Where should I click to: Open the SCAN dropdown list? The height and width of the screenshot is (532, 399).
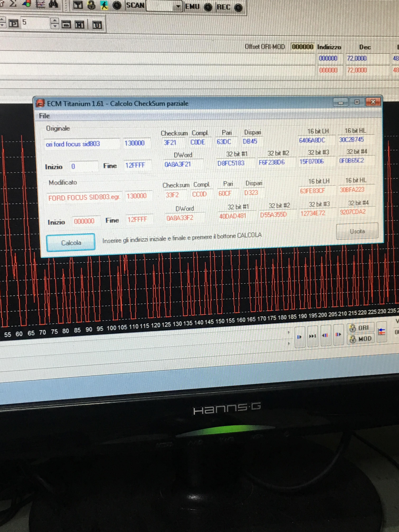point(178,6)
